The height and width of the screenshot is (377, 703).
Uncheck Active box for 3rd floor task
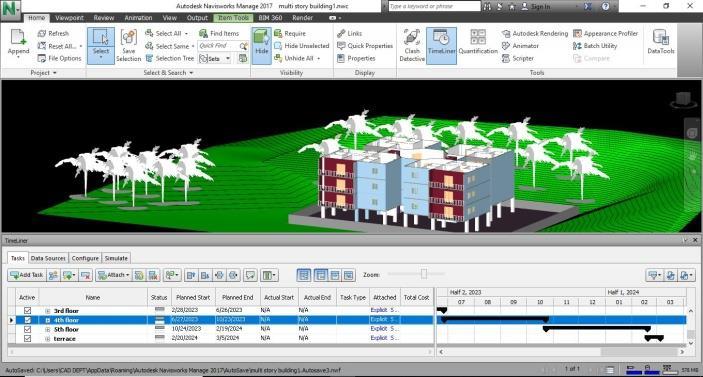tap(27, 310)
